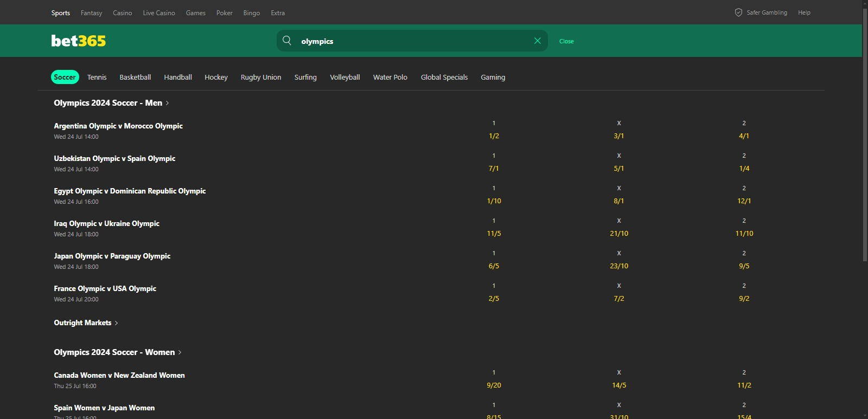This screenshot has width=868, height=419.
Task: Select the Volleyball tab
Action: (345, 77)
